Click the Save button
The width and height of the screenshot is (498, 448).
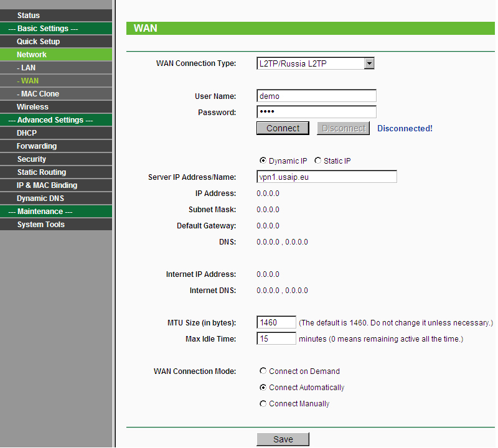[x=283, y=439]
